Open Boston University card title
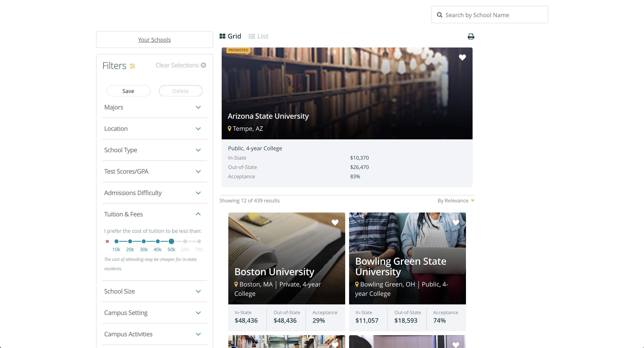Image resolution: width=644 pixels, height=348 pixels. click(x=274, y=272)
